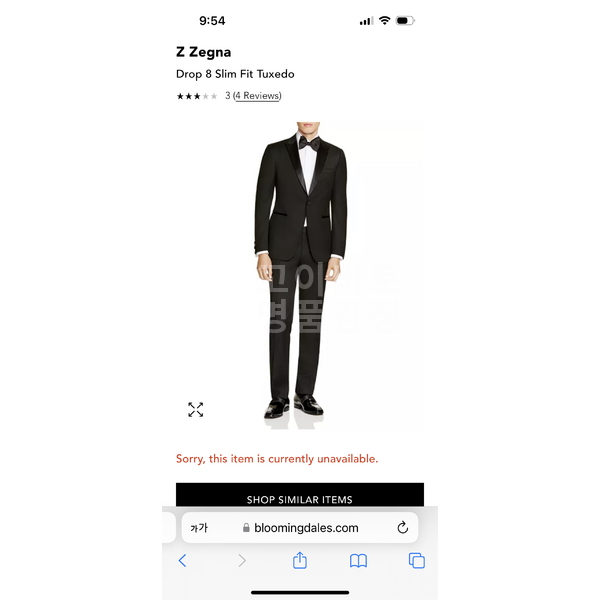Tap the home indicator bar
Screen dimensions: 600x600
pos(300,593)
